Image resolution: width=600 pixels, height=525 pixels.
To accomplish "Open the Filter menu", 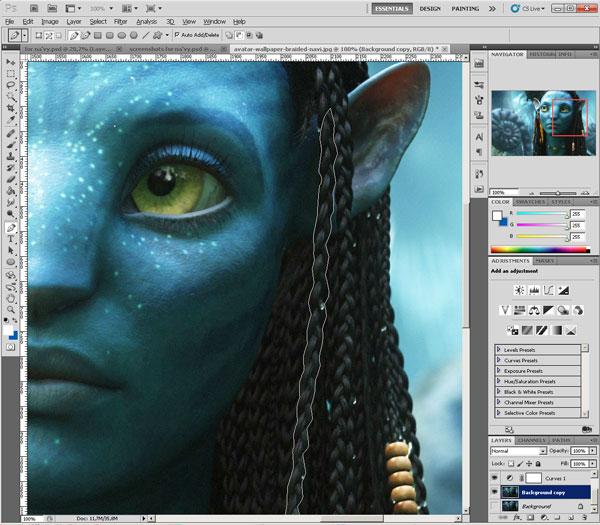I will point(120,20).
